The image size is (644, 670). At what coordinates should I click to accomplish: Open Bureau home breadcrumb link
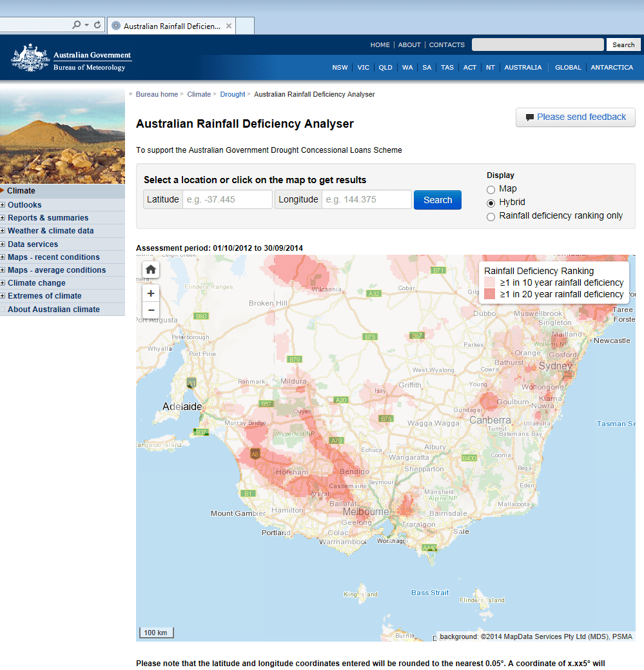tap(157, 94)
